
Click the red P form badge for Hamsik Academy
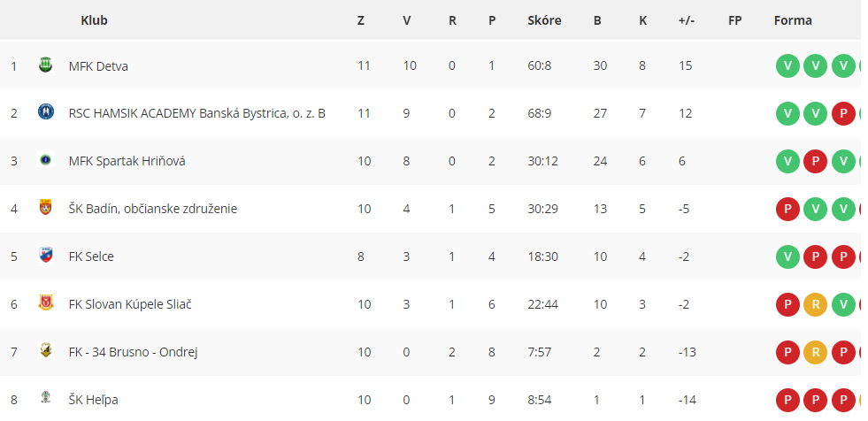coord(843,113)
